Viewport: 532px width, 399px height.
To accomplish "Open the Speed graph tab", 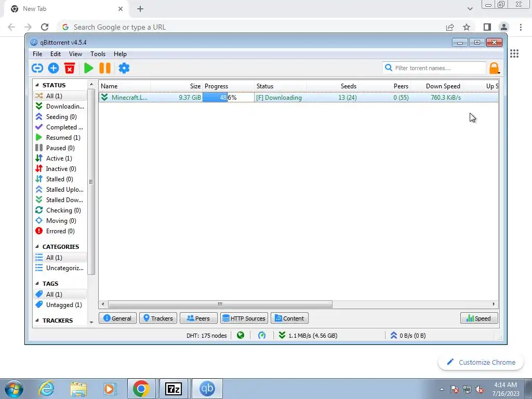I will (479, 318).
